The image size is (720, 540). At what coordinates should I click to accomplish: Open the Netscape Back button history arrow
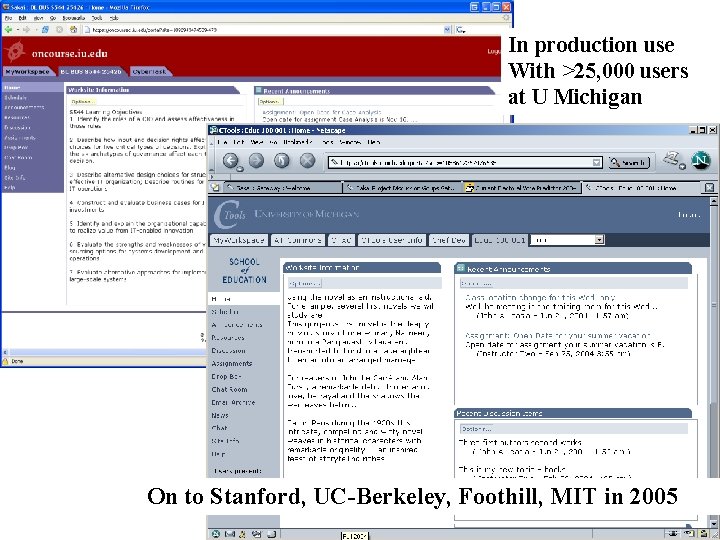pyautogui.click(x=239, y=169)
